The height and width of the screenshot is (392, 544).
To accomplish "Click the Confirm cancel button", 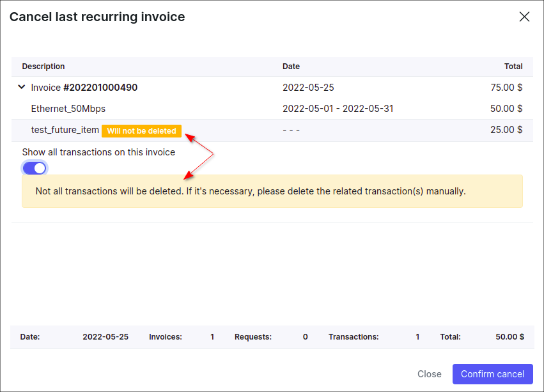I will (x=492, y=374).
